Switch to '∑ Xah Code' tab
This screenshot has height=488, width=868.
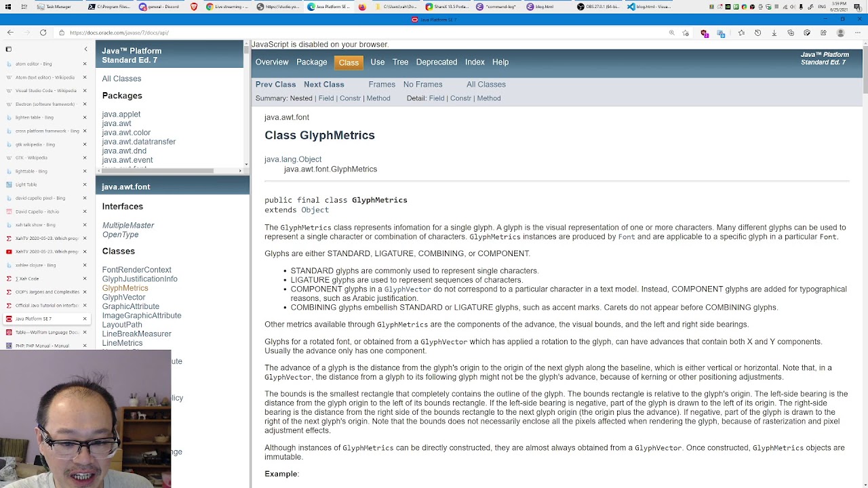[x=45, y=279]
